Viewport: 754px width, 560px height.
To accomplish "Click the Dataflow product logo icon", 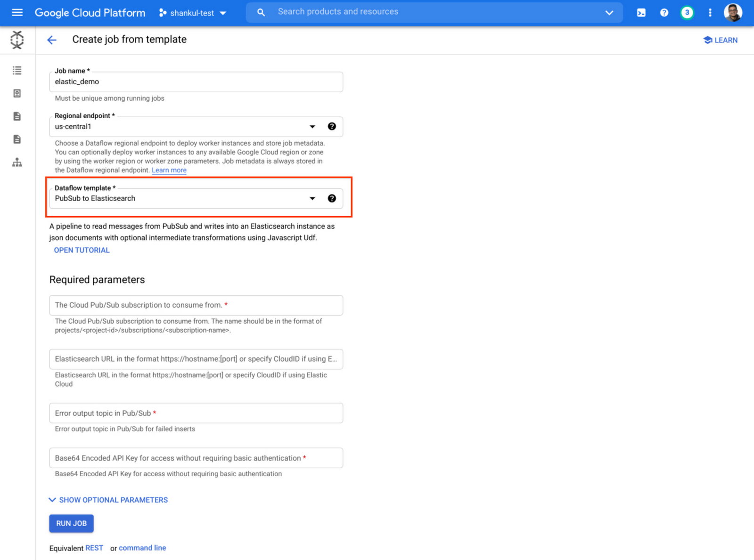I will coord(17,40).
